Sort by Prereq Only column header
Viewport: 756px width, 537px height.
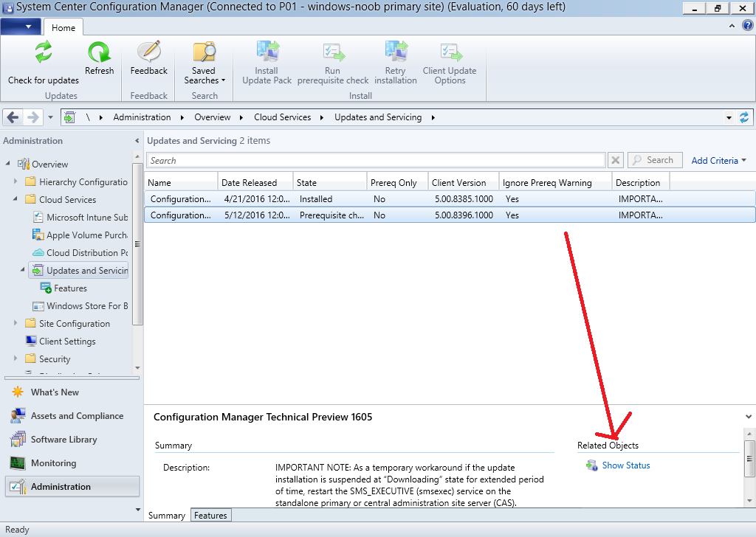pos(398,182)
